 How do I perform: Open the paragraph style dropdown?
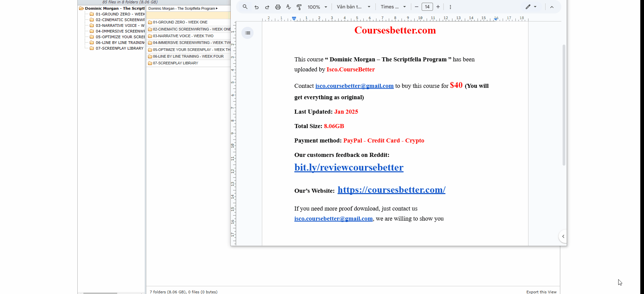click(x=353, y=7)
